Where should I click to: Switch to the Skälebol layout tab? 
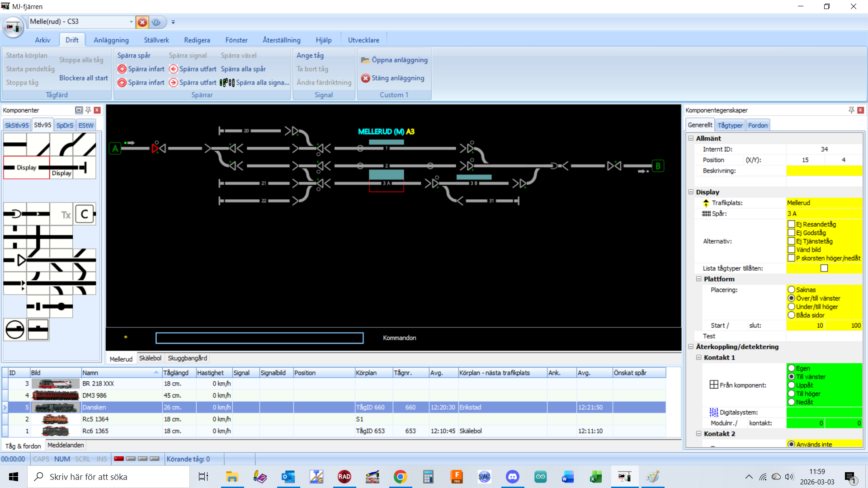(x=150, y=358)
